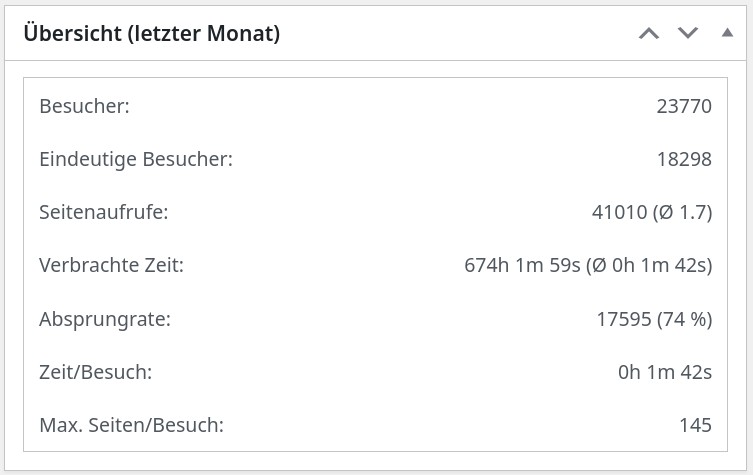Click the Seitenaufrufe label

coord(104,212)
